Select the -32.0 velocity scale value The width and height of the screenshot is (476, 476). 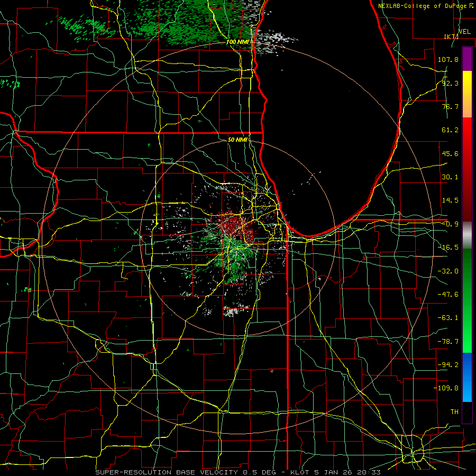(x=448, y=271)
